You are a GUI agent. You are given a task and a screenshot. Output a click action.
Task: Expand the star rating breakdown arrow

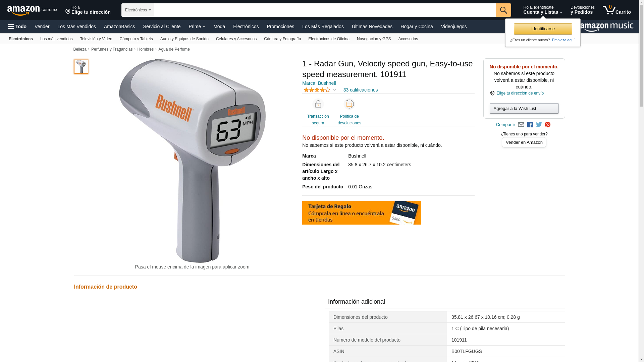334,90
